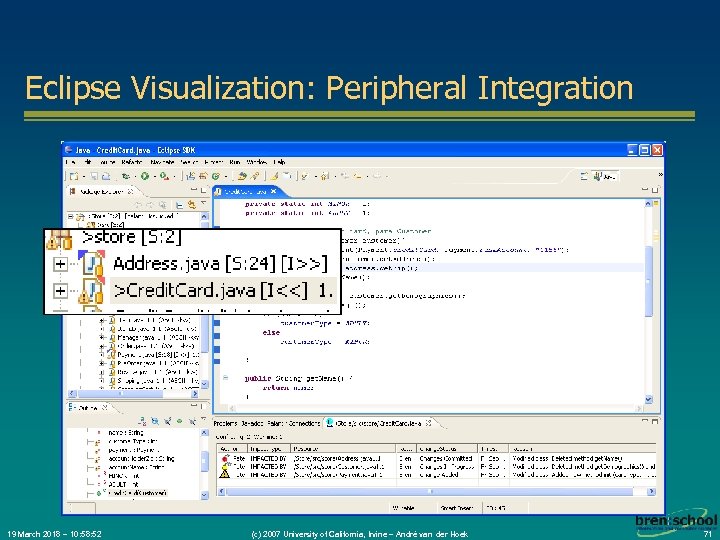Open the New wizard toolbar icon
The height and width of the screenshot is (540, 720).
[x=74, y=176]
